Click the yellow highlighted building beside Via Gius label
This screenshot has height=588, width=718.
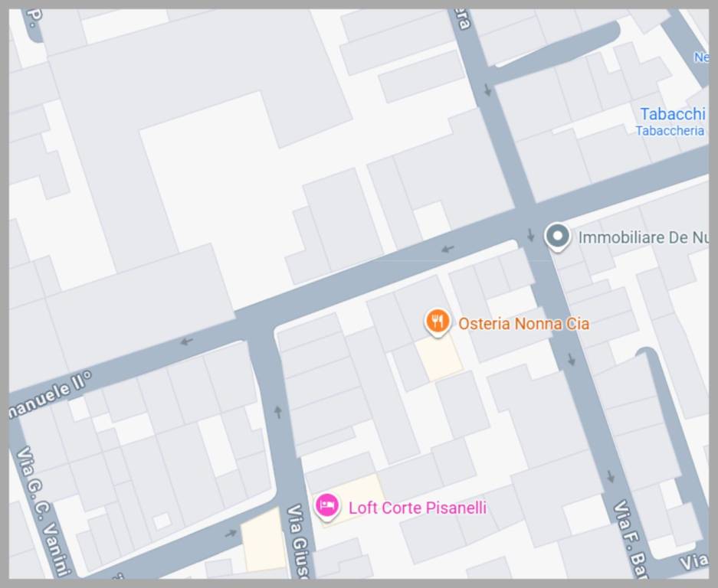pos(264,541)
